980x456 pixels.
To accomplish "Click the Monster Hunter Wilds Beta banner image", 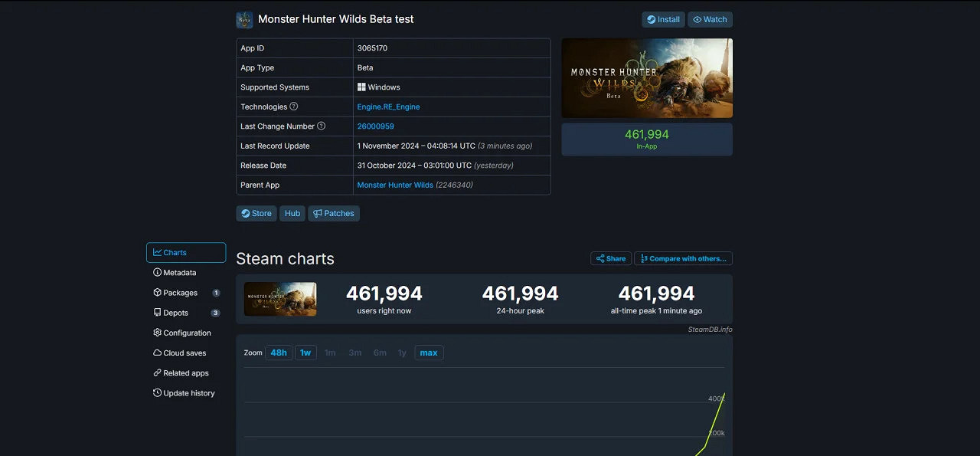I will pyautogui.click(x=646, y=77).
